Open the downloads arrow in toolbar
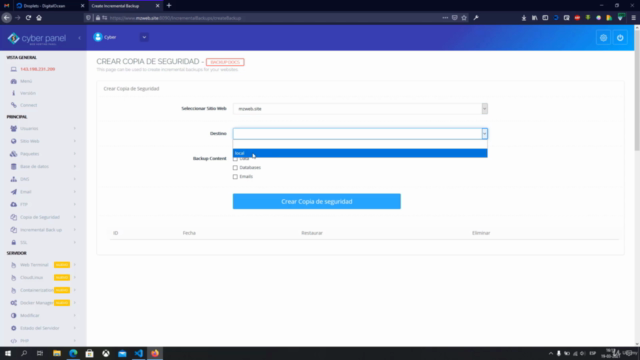The height and width of the screenshot is (360, 640). click(x=524, y=18)
